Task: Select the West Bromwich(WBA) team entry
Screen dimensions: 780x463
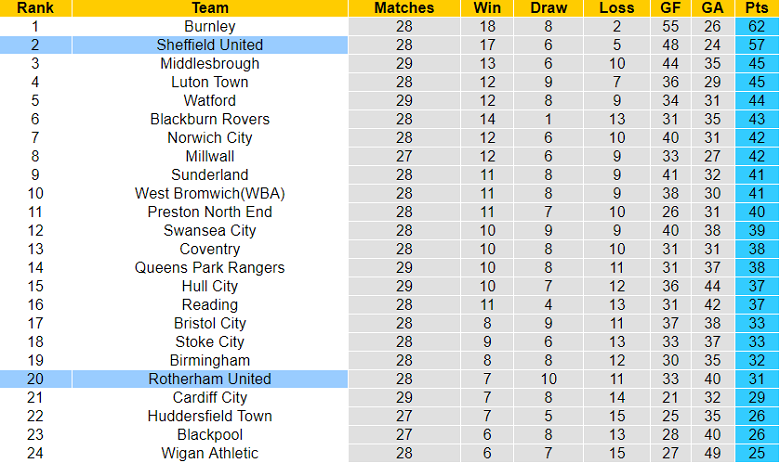Action: click(x=210, y=193)
